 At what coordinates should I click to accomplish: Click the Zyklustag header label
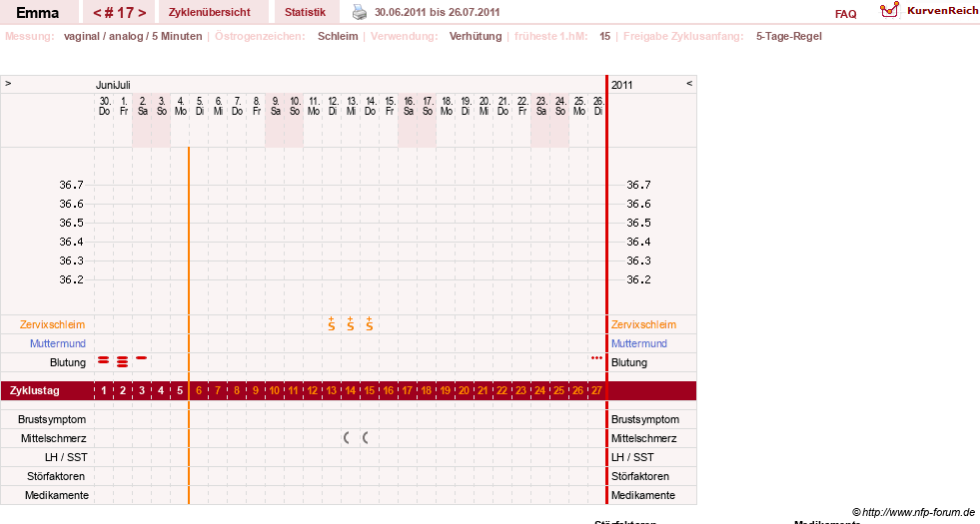point(34,390)
